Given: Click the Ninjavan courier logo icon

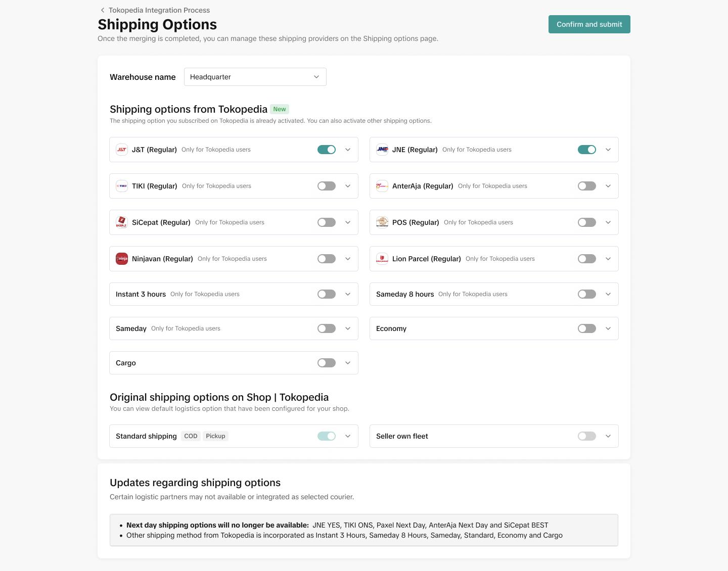Looking at the screenshot, I should (x=122, y=259).
